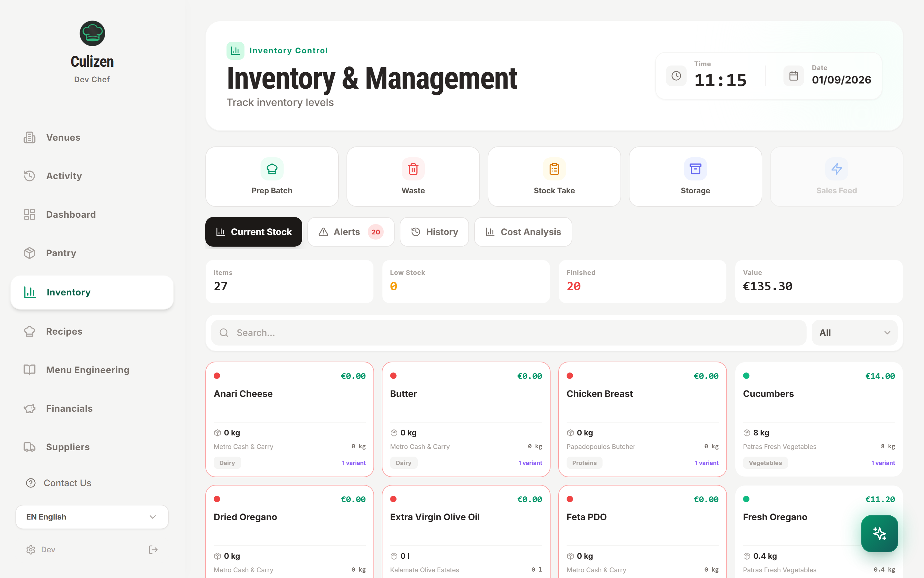Click the Dairy tag on Anari Cheese
The height and width of the screenshot is (578, 924).
pyautogui.click(x=227, y=463)
